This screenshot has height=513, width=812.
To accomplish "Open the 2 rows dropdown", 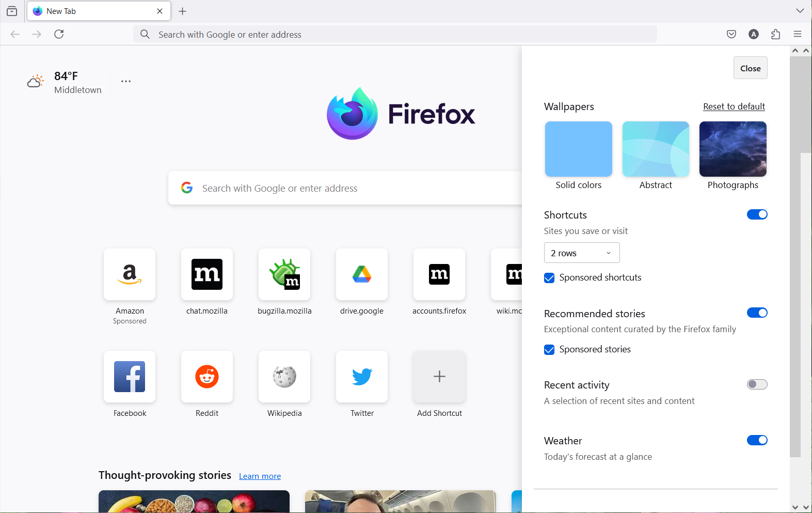I will [582, 253].
